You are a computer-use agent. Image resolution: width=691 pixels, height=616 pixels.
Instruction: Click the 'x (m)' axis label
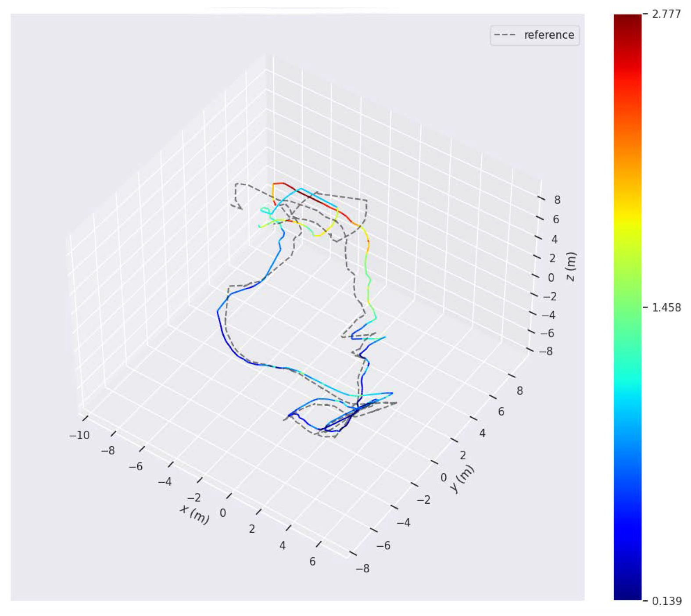[x=194, y=514]
